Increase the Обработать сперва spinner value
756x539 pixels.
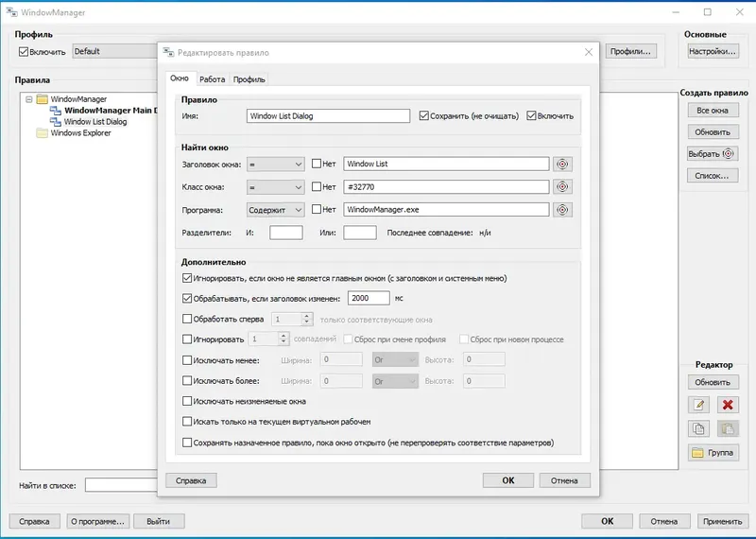(306, 316)
